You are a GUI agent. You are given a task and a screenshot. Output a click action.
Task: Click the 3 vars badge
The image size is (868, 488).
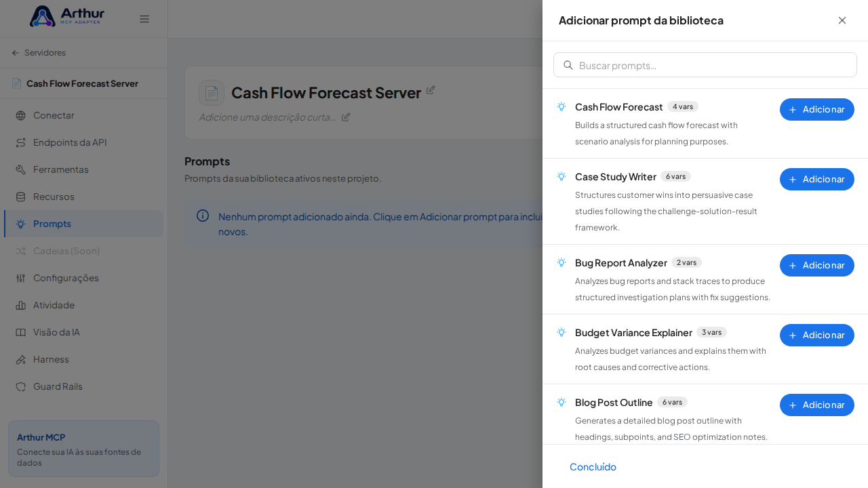coord(711,332)
